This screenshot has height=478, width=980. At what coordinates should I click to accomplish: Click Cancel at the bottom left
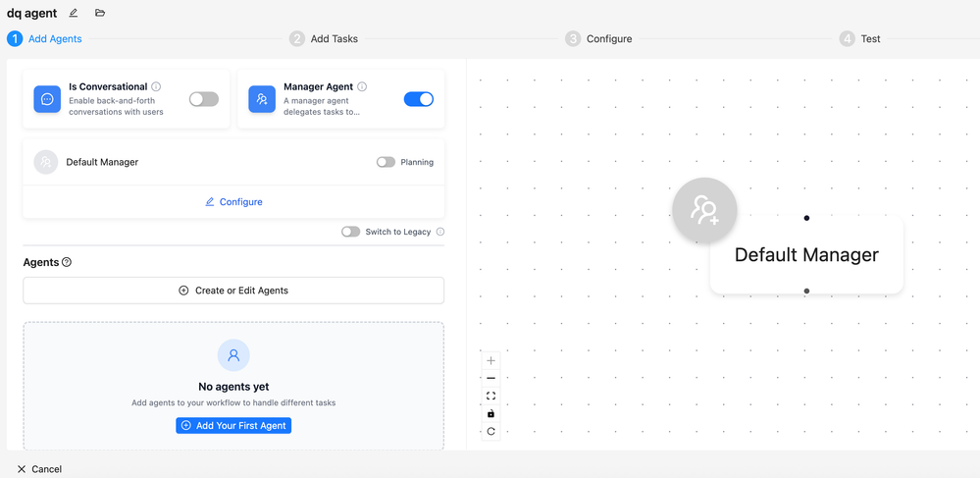pyautogui.click(x=39, y=469)
